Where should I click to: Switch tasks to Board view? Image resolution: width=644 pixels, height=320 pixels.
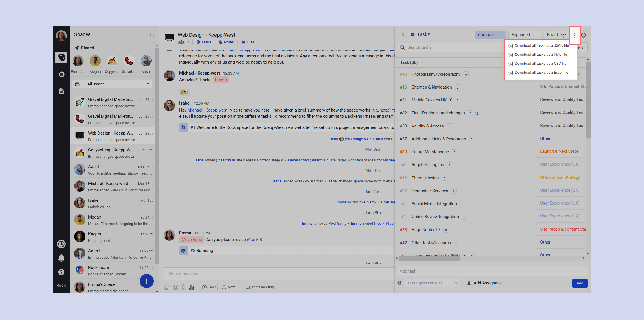pos(556,35)
